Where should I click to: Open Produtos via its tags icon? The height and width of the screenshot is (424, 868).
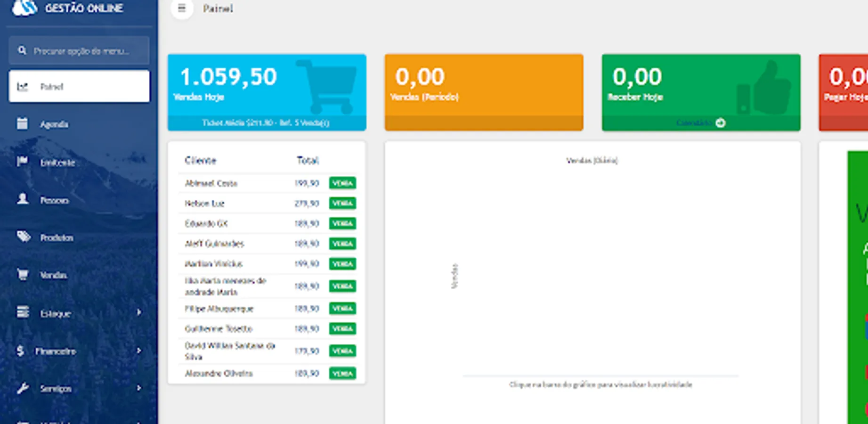coord(23,236)
